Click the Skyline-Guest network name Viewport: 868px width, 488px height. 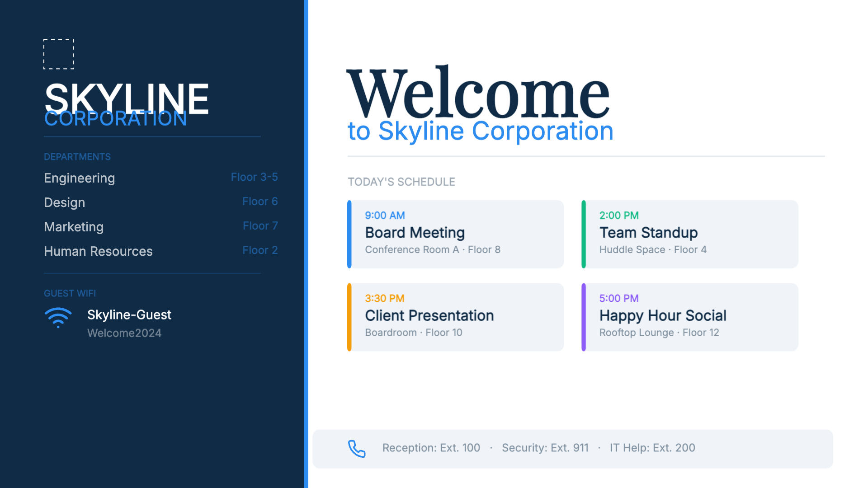pyautogui.click(x=129, y=314)
